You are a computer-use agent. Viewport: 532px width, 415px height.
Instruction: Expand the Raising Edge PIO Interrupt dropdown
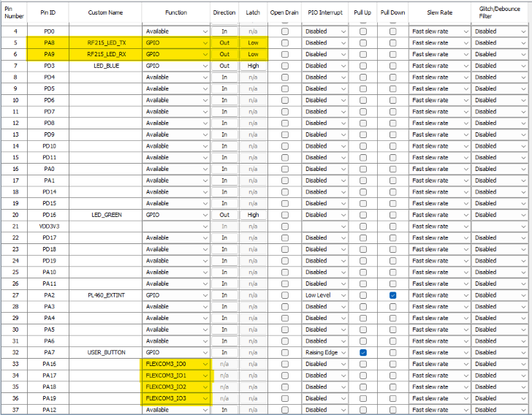(x=325, y=352)
